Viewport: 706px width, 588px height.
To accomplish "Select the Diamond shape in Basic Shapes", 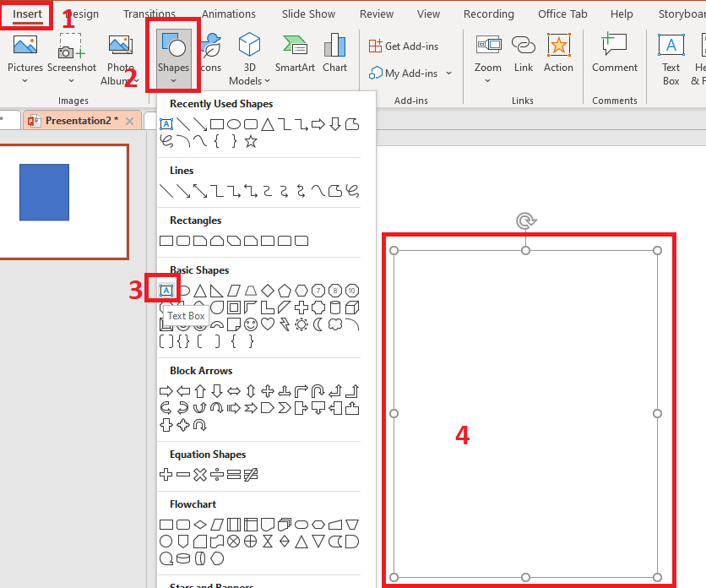I will (268, 291).
